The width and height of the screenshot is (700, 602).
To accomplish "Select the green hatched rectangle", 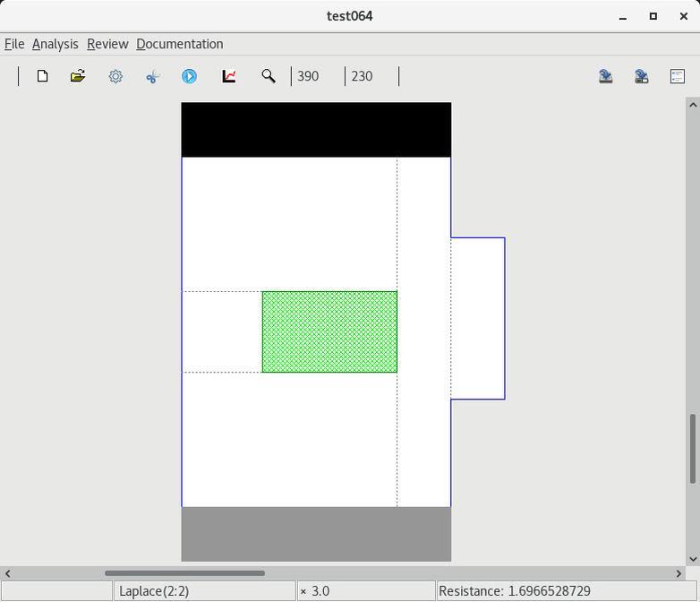I will 329,331.
